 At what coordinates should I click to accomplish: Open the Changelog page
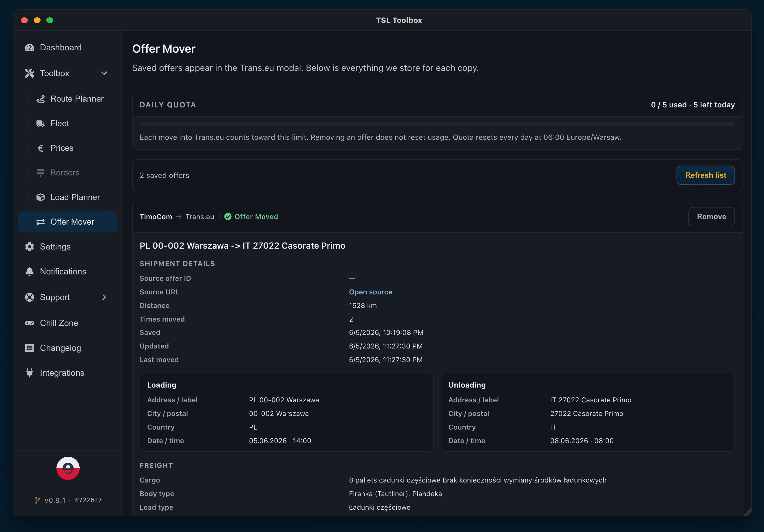tap(67, 348)
